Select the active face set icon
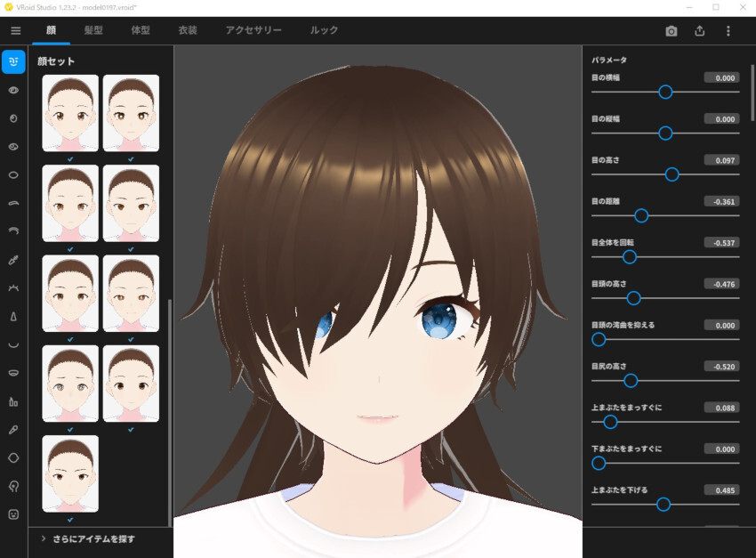Image resolution: width=756 pixels, height=558 pixels. pyautogui.click(x=13, y=62)
